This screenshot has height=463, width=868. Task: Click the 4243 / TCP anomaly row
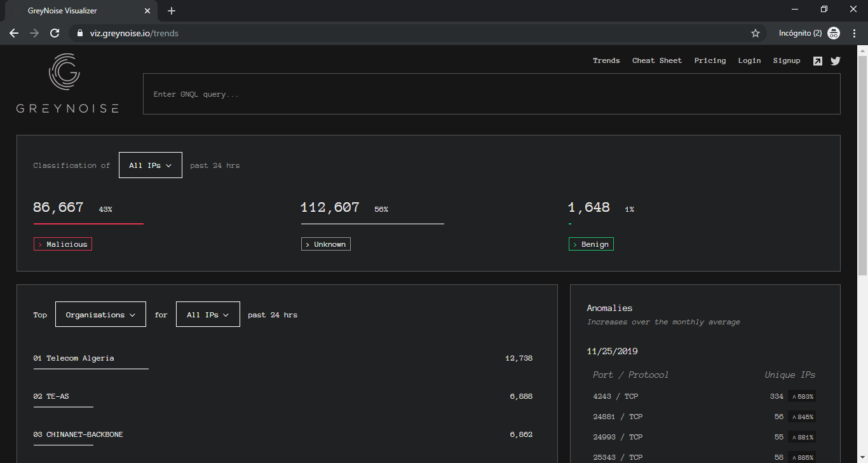704,396
